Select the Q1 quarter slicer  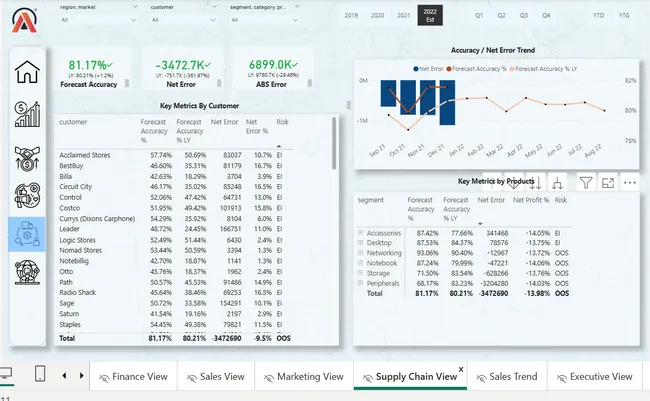pos(479,16)
